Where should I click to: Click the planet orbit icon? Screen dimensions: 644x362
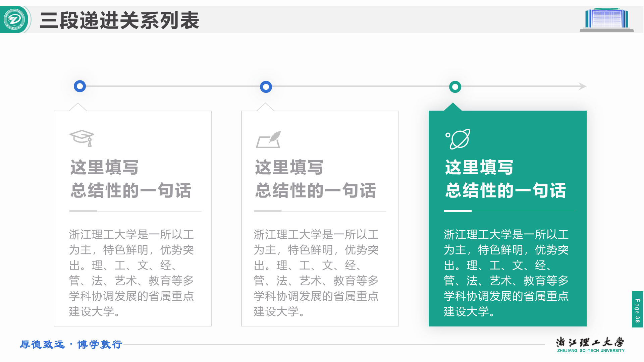point(458,139)
